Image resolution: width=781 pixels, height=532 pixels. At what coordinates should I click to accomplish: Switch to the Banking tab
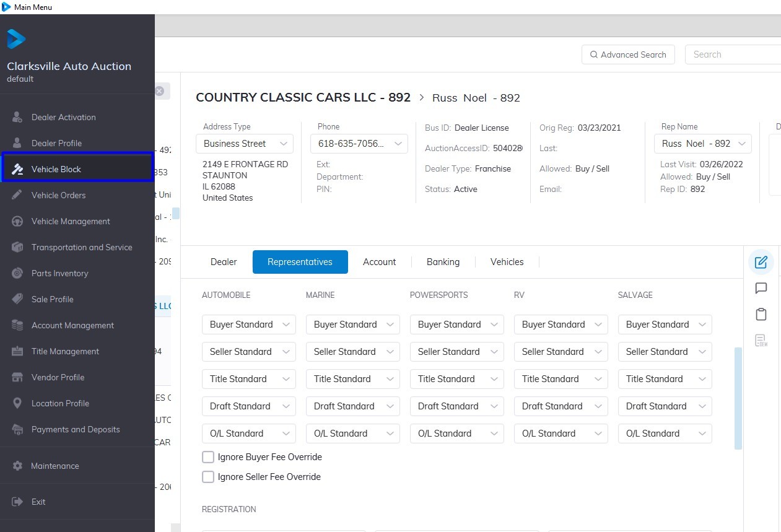443,262
